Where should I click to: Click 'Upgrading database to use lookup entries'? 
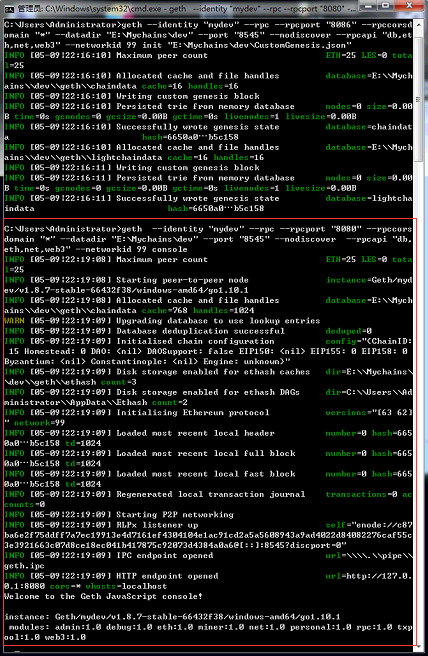point(218,321)
